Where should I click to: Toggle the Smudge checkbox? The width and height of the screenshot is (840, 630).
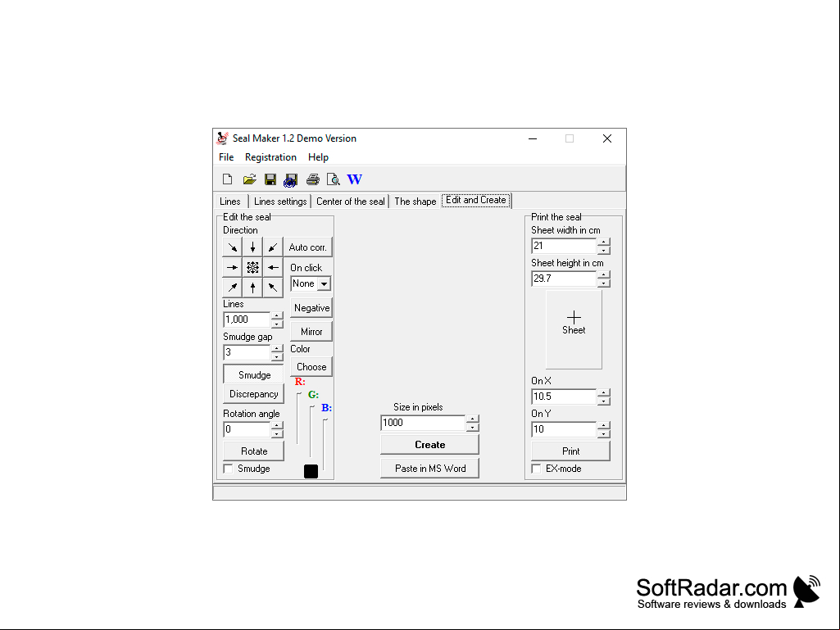[x=228, y=469]
